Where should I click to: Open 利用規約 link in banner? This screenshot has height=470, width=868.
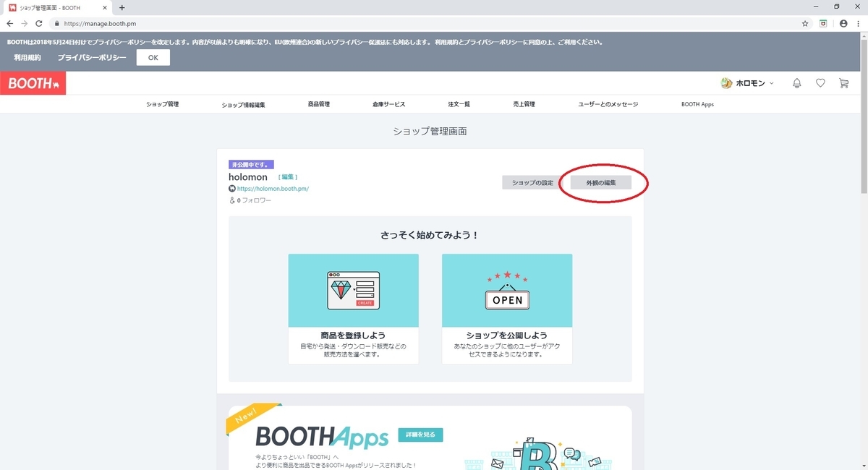[x=27, y=57]
